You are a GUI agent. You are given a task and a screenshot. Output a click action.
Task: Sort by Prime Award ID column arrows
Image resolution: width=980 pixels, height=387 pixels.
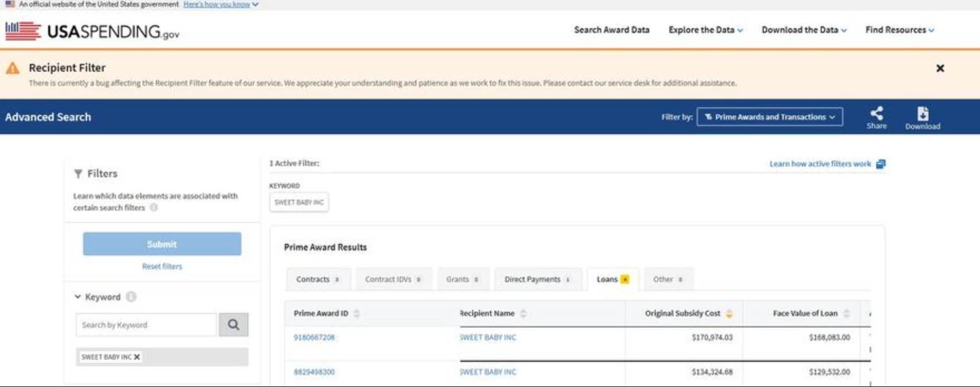(357, 314)
